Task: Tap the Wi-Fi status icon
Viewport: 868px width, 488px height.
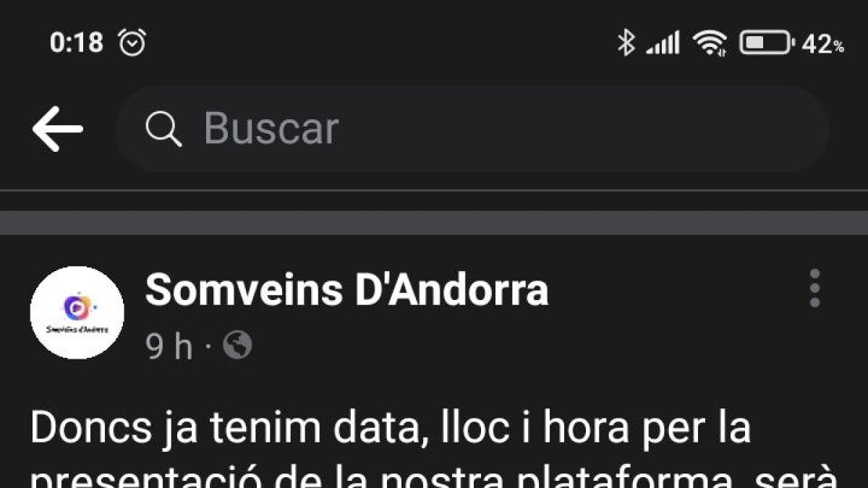Action: point(709,43)
